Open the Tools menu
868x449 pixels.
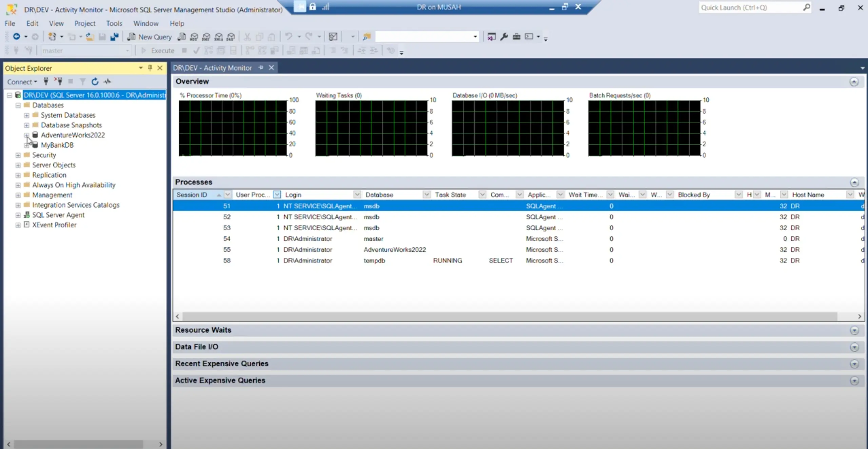[x=114, y=23]
